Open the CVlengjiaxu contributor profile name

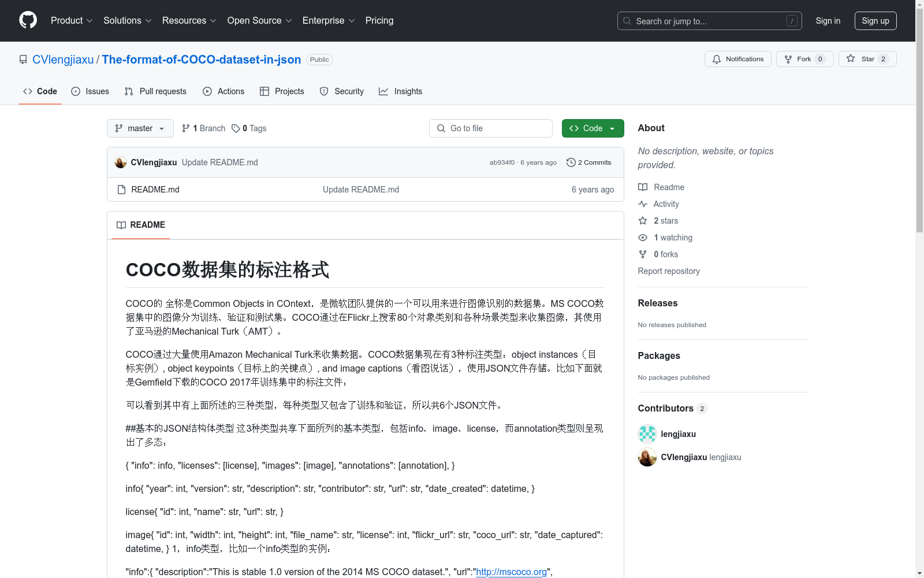point(684,457)
